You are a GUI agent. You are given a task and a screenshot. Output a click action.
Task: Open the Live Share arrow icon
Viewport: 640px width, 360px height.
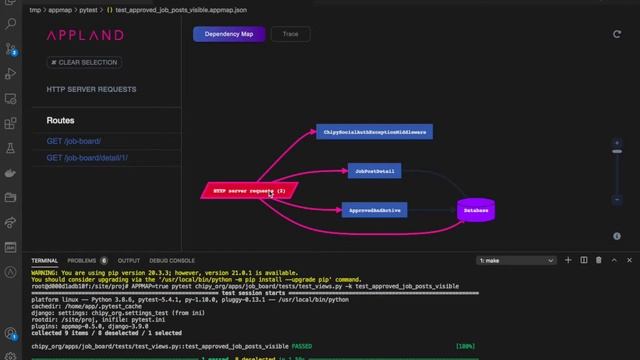[x=11, y=222]
